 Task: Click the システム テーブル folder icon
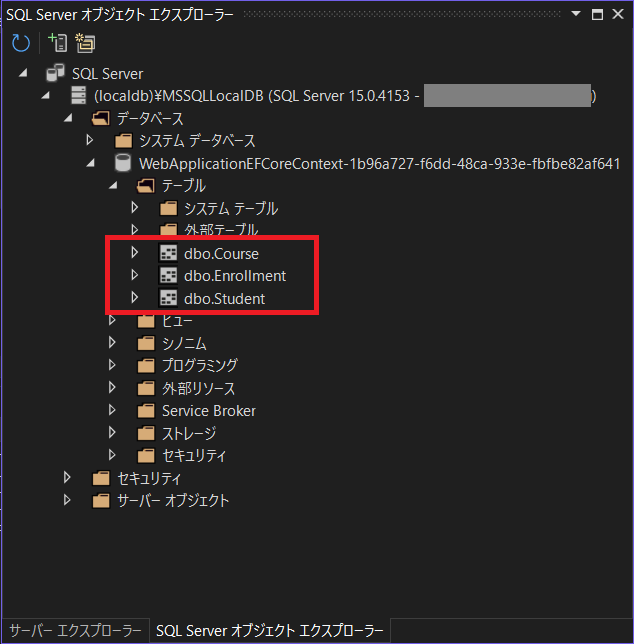[168, 208]
